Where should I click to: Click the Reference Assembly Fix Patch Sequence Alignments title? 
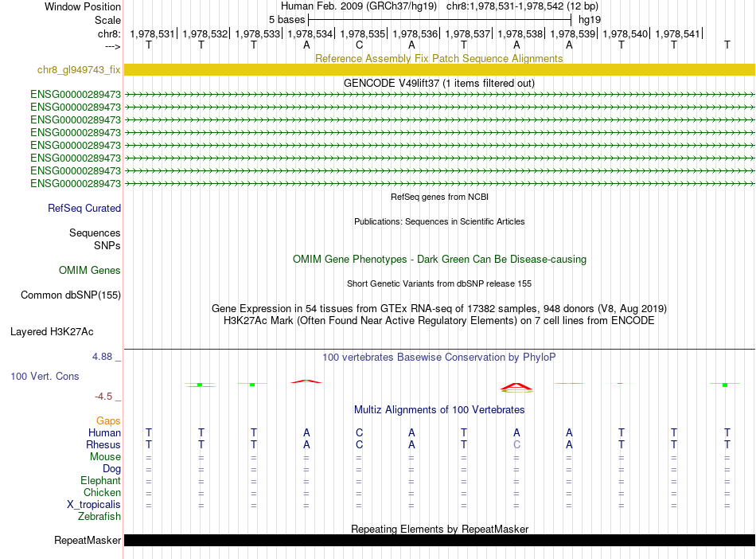(x=438, y=58)
